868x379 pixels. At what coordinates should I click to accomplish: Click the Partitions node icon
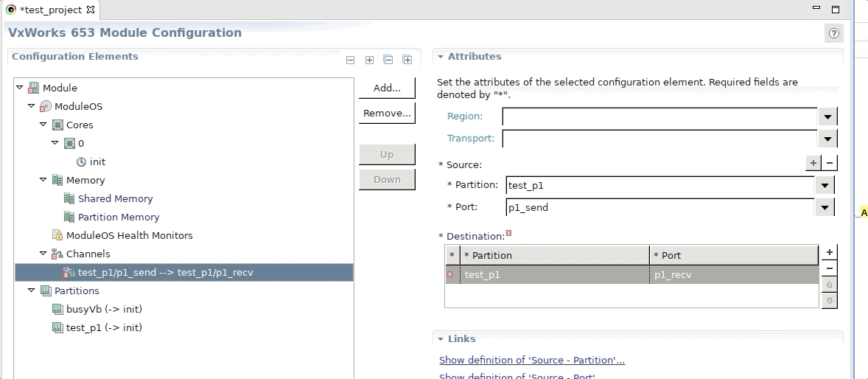(x=46, y=291)
